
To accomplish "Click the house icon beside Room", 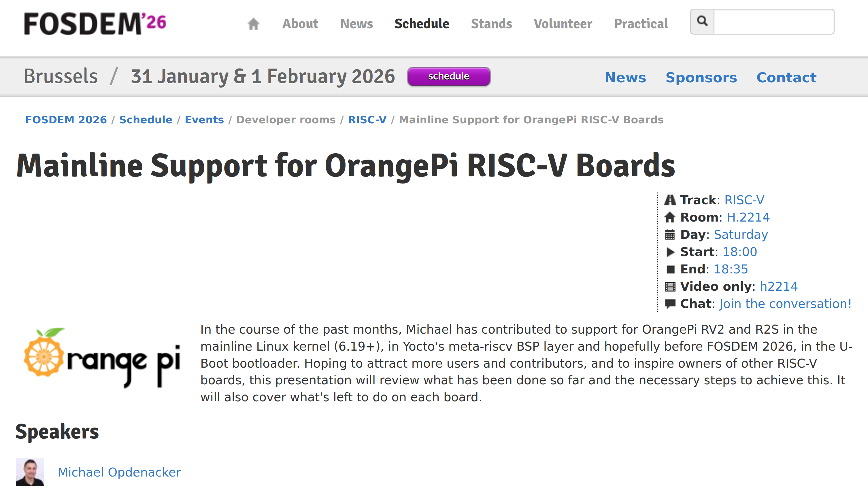I will tap(670, 217).
